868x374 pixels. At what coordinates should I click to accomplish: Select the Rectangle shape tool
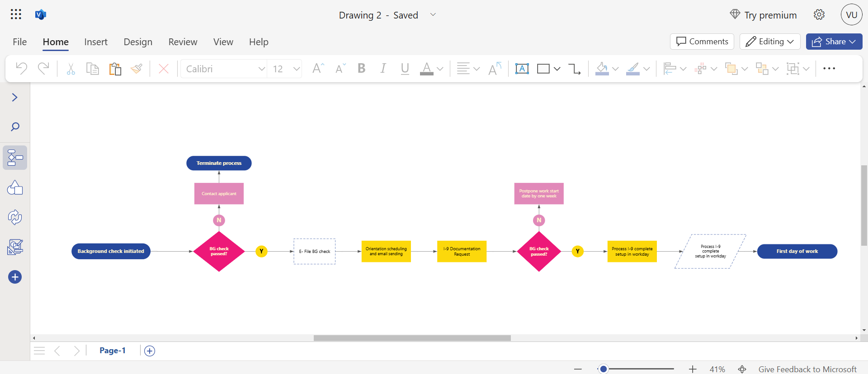[x=543, y=69]
